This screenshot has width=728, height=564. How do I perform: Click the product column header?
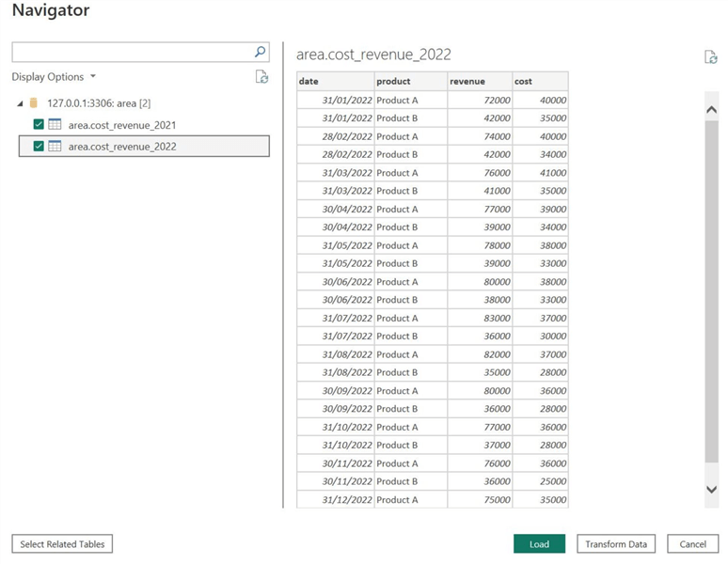(x=411, y=81)
